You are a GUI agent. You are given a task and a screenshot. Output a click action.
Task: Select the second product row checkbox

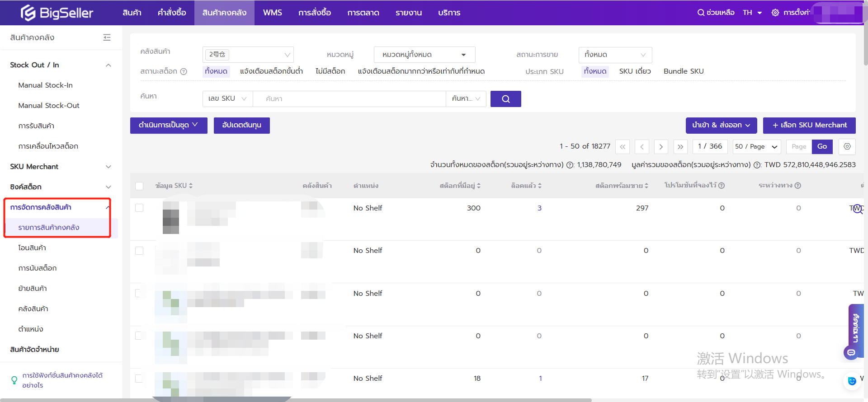(139, 251)
